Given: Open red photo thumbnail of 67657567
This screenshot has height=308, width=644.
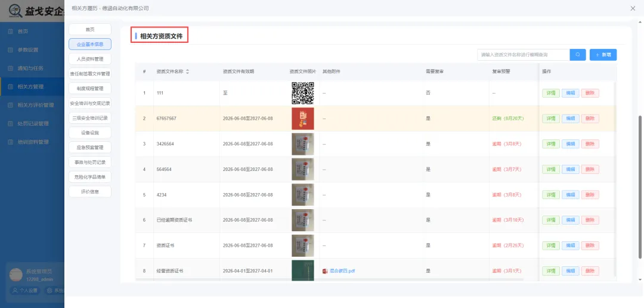Looking at the screenshot, I should pyautogui.click(x=303, y=119).
